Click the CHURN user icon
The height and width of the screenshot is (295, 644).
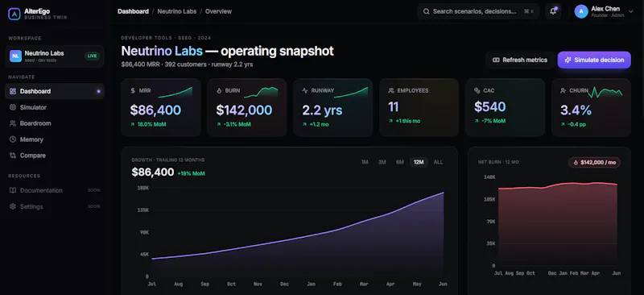tap(563, 90)
